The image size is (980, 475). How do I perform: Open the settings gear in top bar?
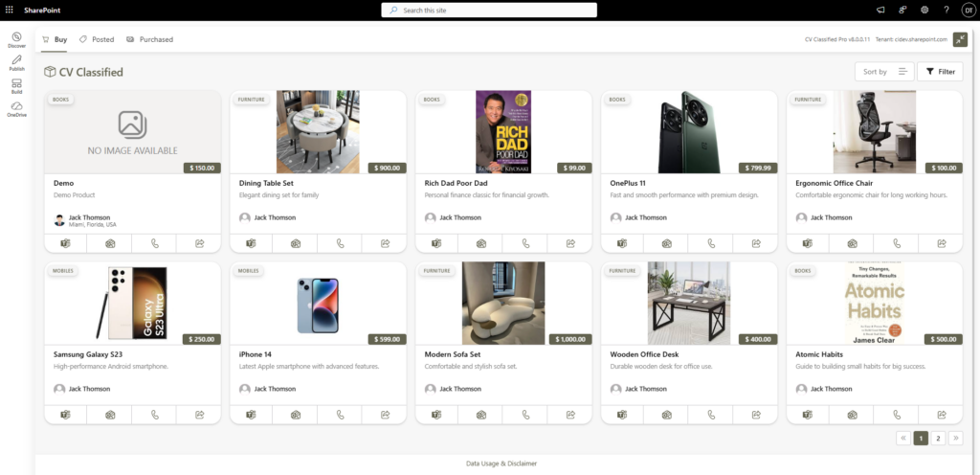[x=924, y=10]
